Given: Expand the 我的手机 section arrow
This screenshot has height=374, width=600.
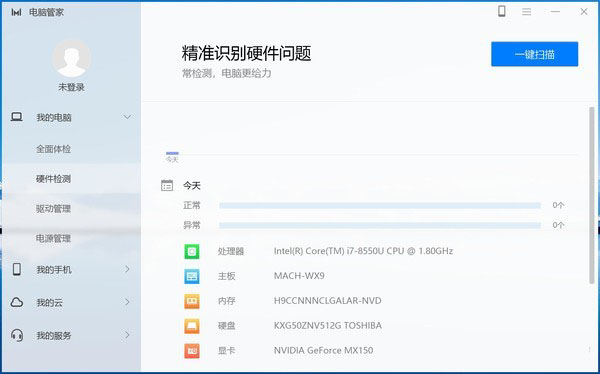Looking at the screenshot, I should point(127,269).
